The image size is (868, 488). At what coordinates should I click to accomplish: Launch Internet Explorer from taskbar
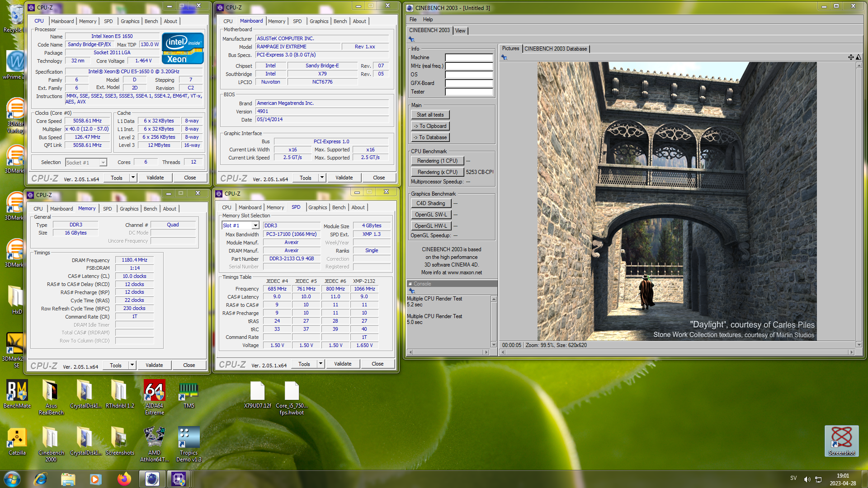(x=41, y=479)
